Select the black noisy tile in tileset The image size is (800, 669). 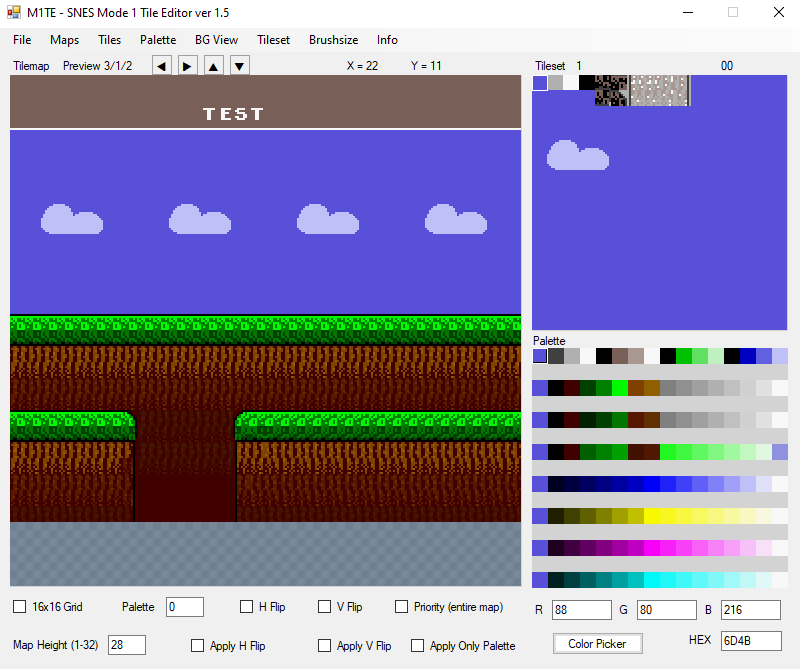tap(611, 91)
